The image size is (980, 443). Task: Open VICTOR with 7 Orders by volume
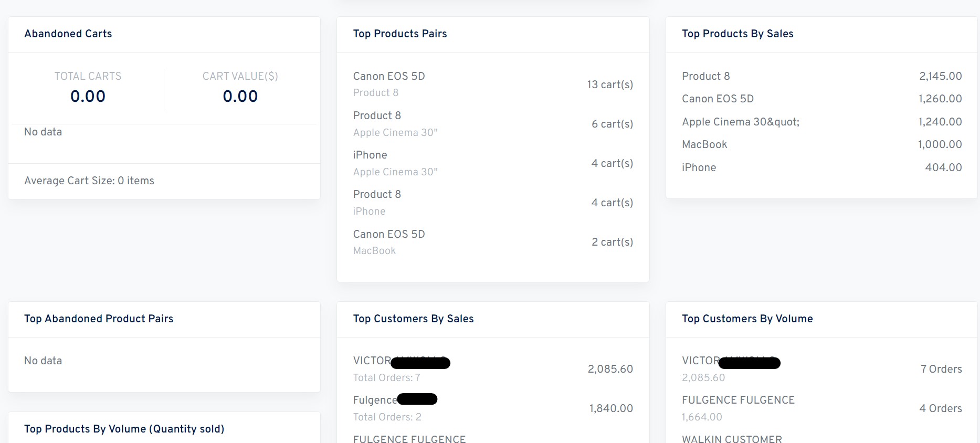point(701,361)
